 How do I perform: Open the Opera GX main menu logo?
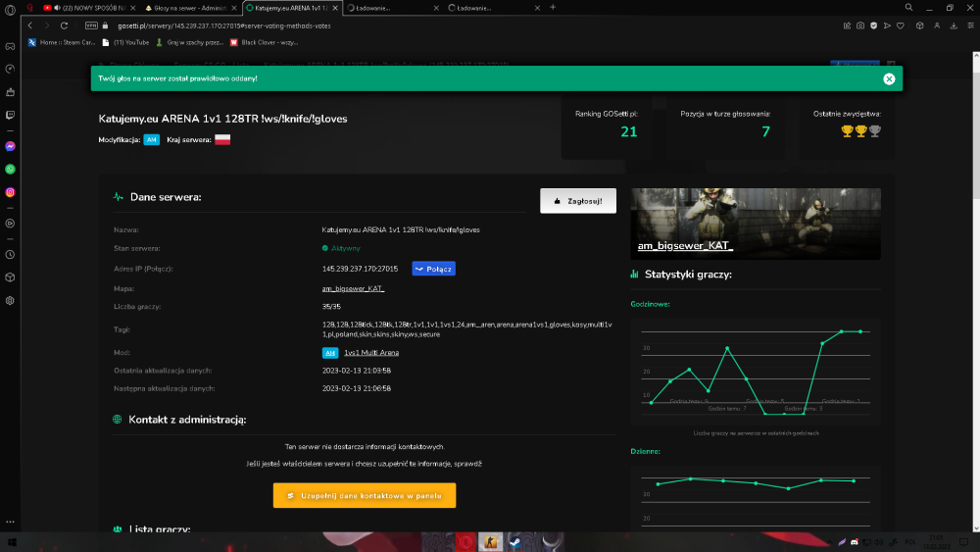(x=10, y=10)
